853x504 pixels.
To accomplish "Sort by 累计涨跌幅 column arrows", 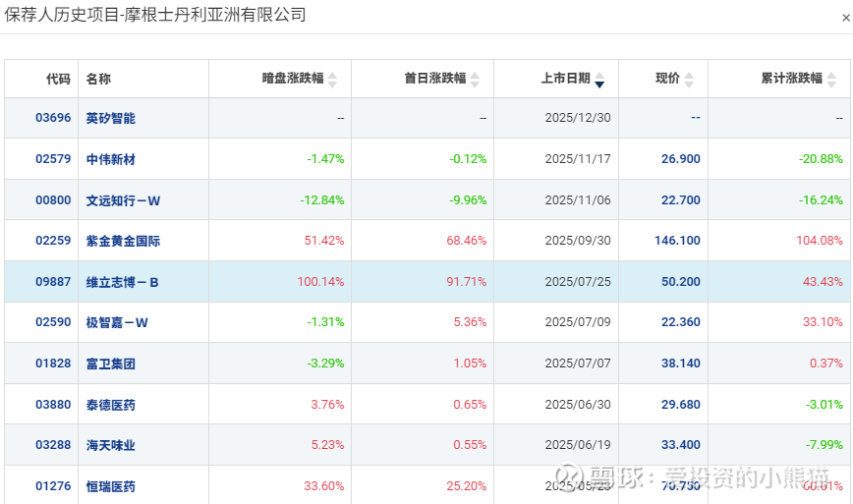I will 831,80.
